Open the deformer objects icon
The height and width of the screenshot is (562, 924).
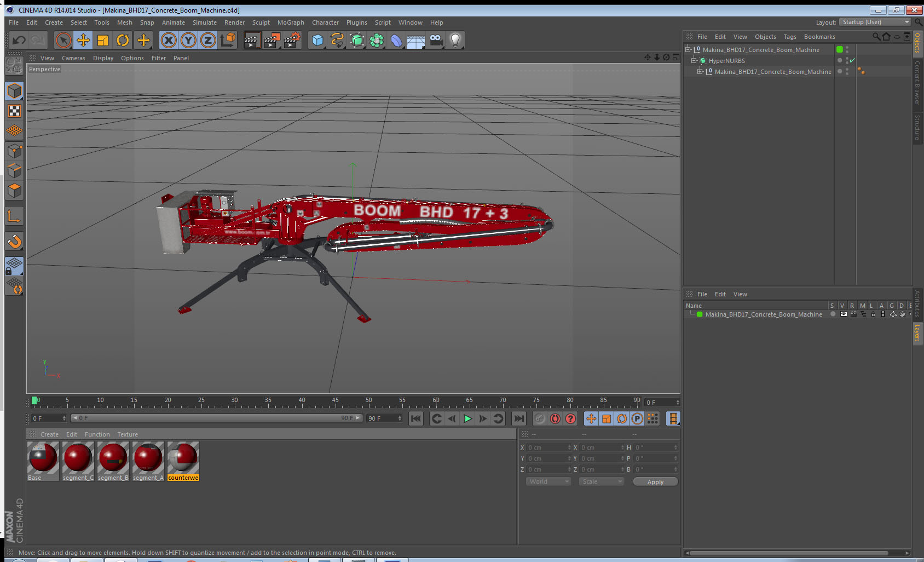click(396, 40)
